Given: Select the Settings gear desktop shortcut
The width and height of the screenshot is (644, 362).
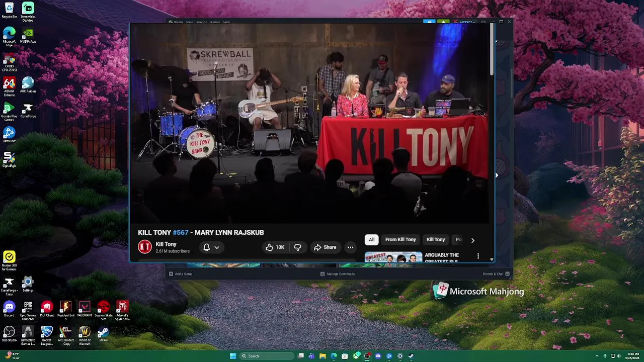Looking at the screenshot, I should [x=28, y=284].
